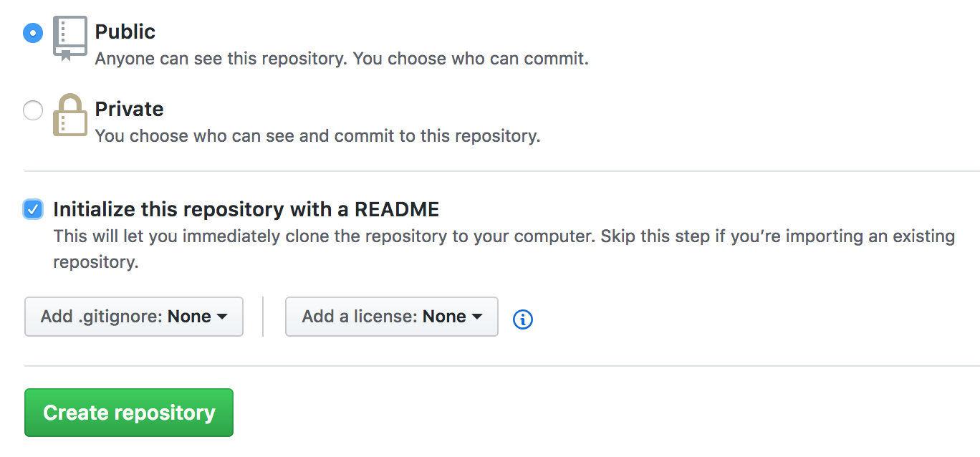
Task: Click the Private padlock icon
Action: click(x=70, y=115)
